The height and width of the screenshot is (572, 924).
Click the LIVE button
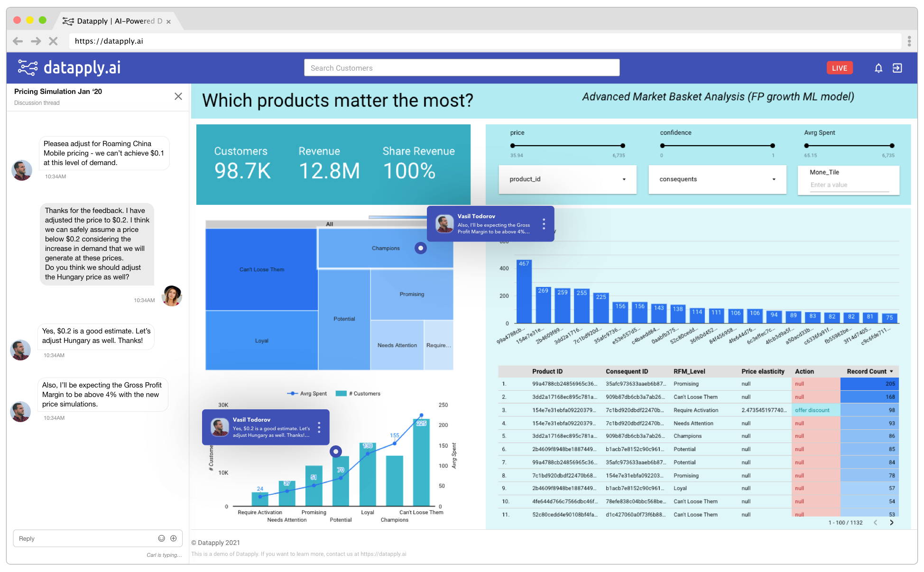839,68
